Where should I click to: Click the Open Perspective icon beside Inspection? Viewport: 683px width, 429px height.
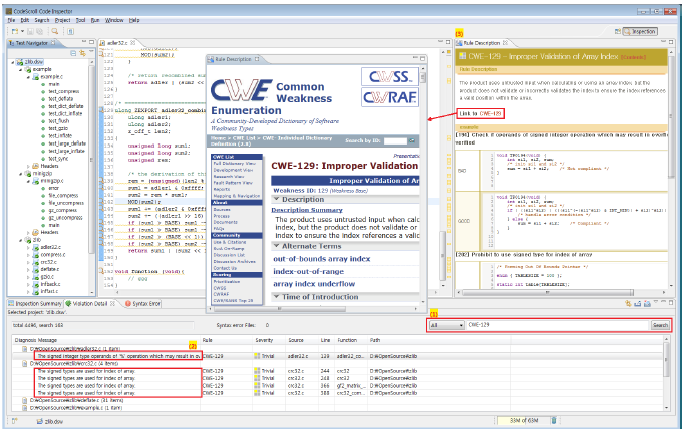[x=618, y=31]
